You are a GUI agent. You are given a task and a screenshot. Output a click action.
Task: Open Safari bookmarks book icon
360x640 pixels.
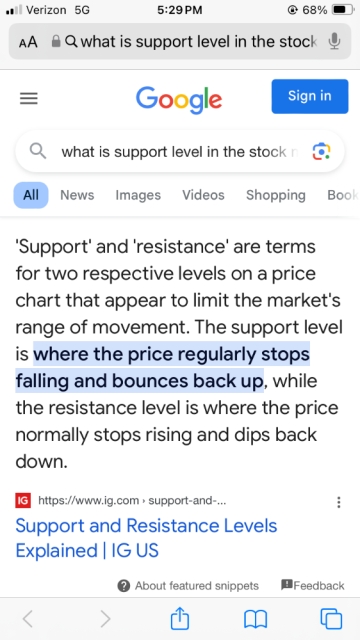click(x=256, y=619)
